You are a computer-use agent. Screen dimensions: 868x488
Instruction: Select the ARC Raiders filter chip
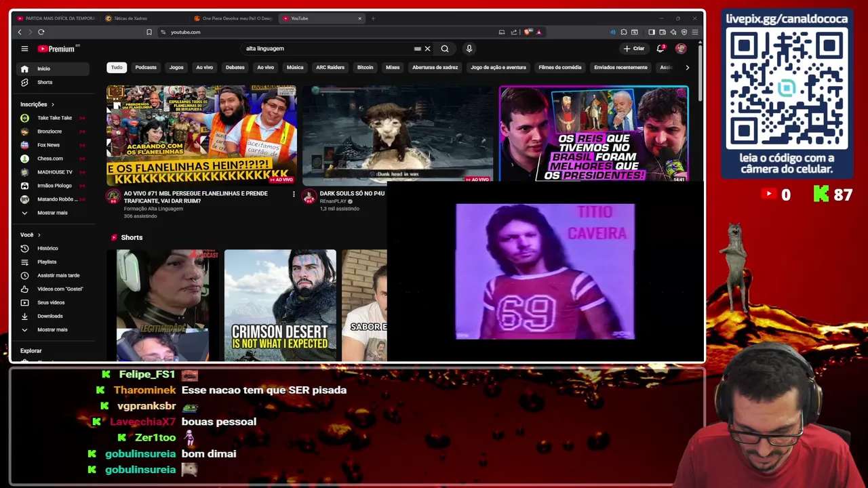click(330, 67)
